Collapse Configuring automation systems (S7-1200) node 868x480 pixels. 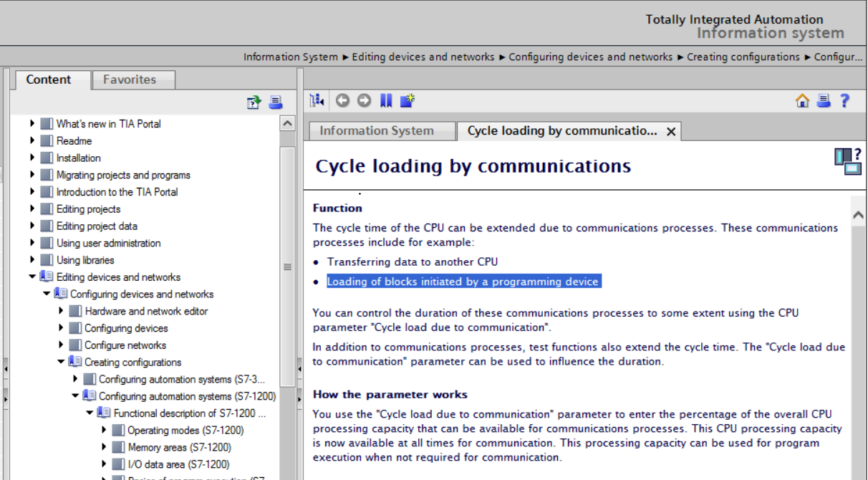pyautogui.click(x=75, y=396)
